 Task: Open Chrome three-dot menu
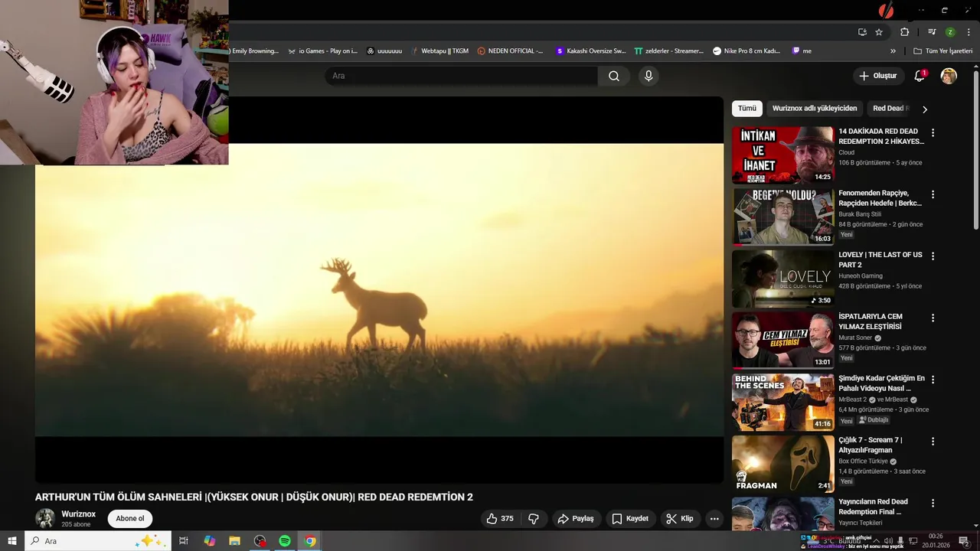click(969, 32)
